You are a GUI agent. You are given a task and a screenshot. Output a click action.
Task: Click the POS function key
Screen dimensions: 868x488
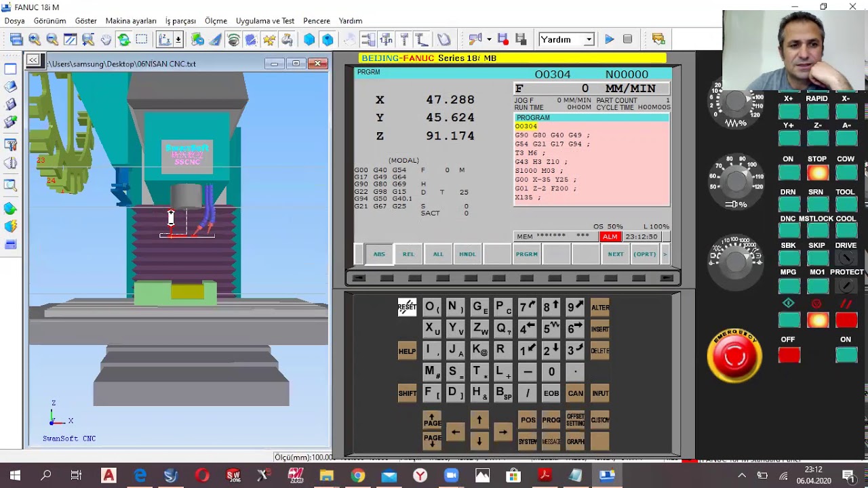point(528,420)
